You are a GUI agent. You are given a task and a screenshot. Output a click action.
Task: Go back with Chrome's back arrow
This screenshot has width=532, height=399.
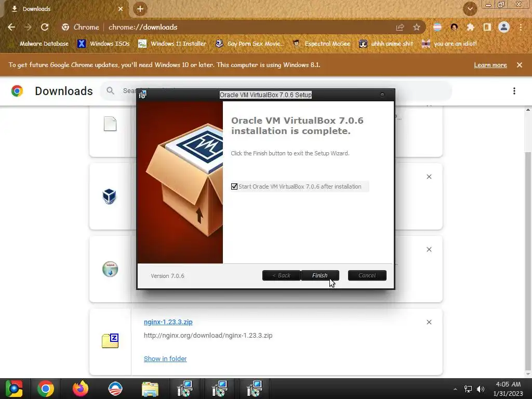pos(11,27)
